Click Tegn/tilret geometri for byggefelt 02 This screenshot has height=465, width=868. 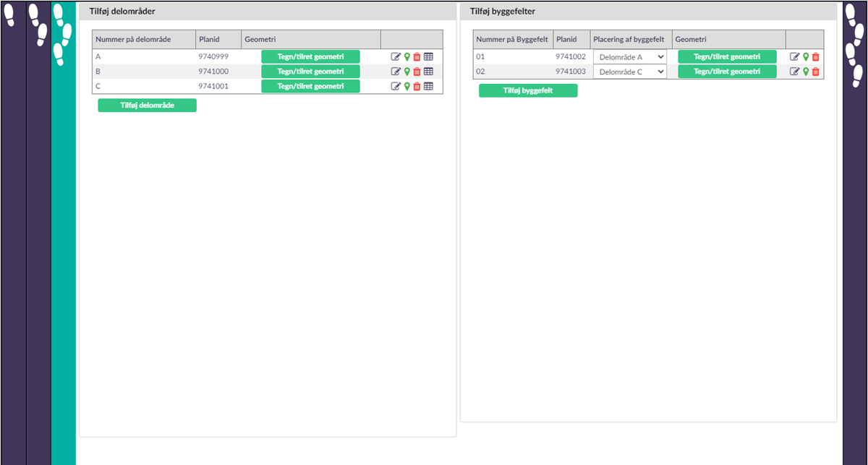[727, 72]
